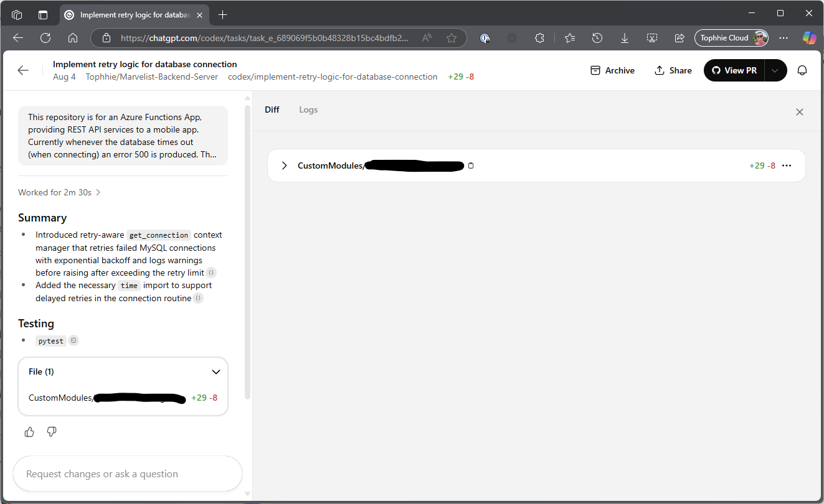Screen dimensions: 824x504
Task: Click the Testing heading
Action: (x=36, y=324)
